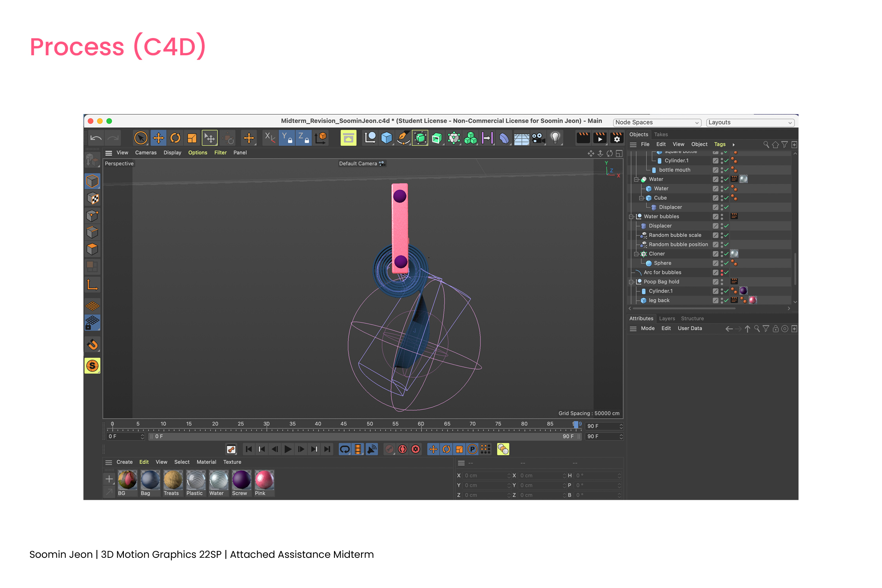Switch to the Takes tab
Screen dimensions: 882x588
[661, 134]
